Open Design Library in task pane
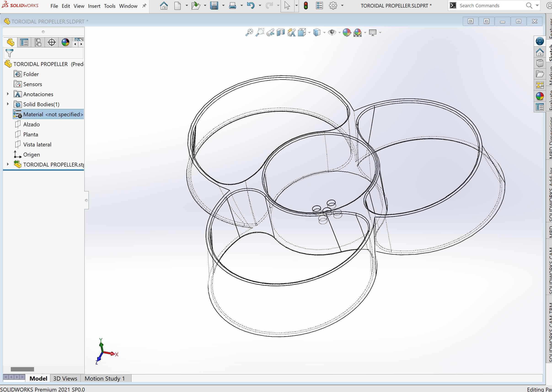The image size is (552, 392). click(540, 63)
